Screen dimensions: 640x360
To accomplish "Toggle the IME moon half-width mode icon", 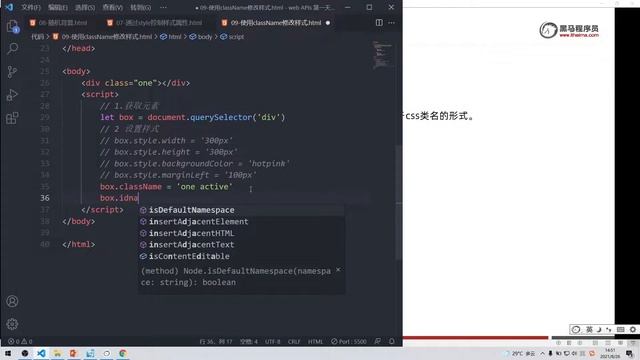I will point(599,329).
